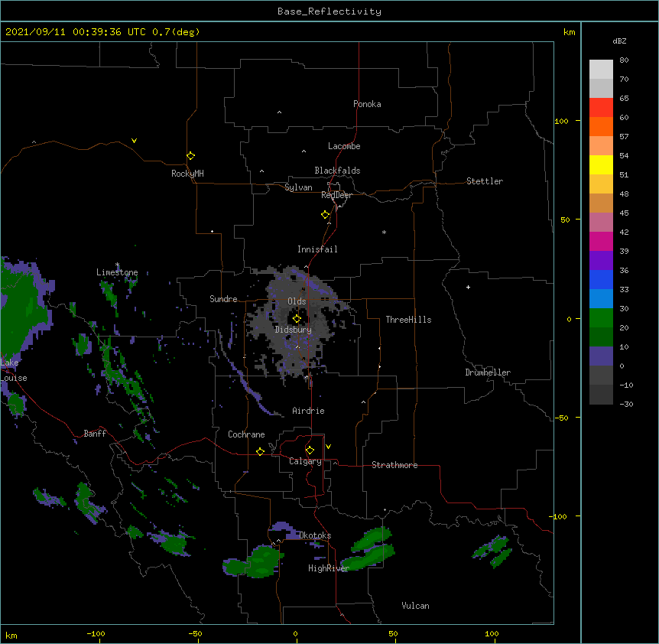Click the -100 tick on the bottom axis
Viewport: 659px width, 644px height.
pos(96,634)
